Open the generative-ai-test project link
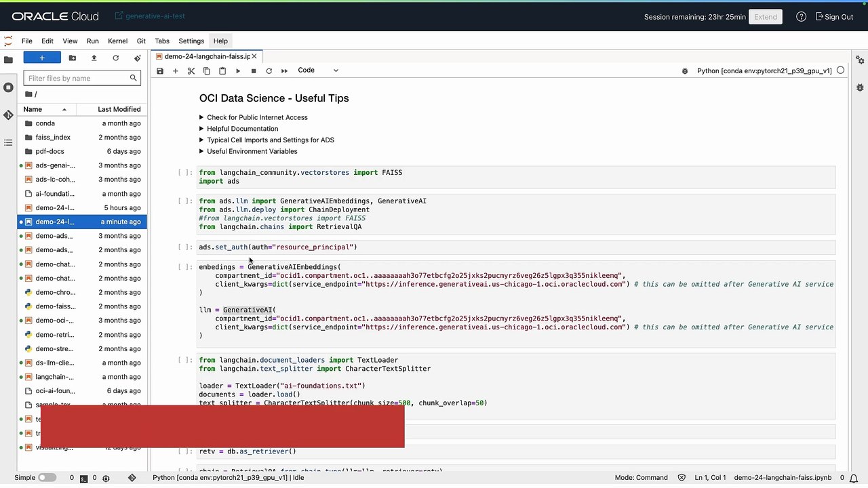Screen dimensions: 868x488 point(150,16)
